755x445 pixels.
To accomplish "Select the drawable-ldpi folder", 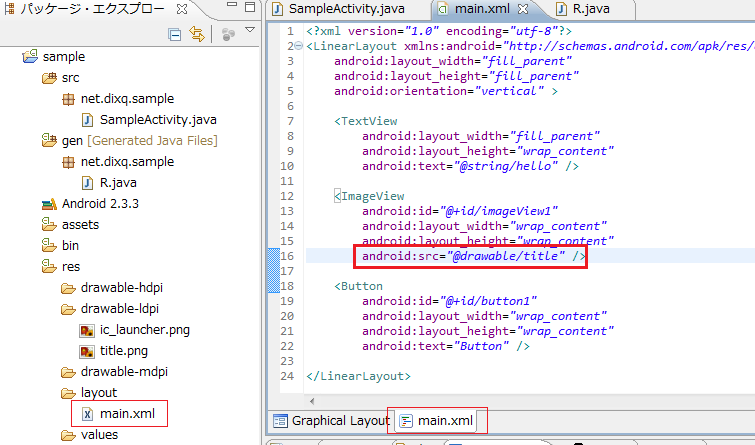I will tap(120, 309).
